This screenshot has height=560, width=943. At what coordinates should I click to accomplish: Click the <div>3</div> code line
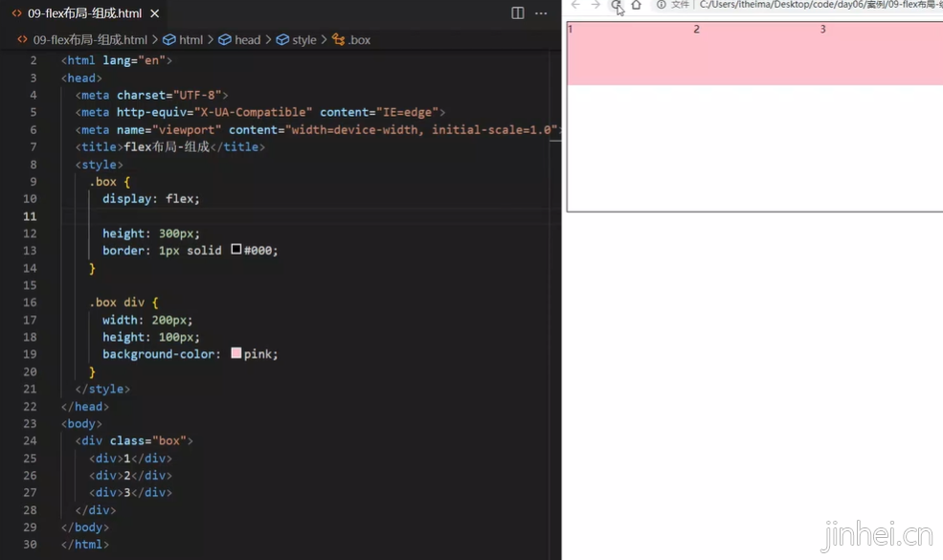[130, 493]
